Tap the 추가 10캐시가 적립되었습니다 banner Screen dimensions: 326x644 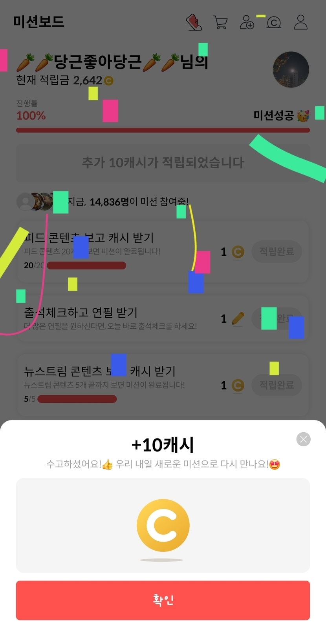(x=163, y=162)
